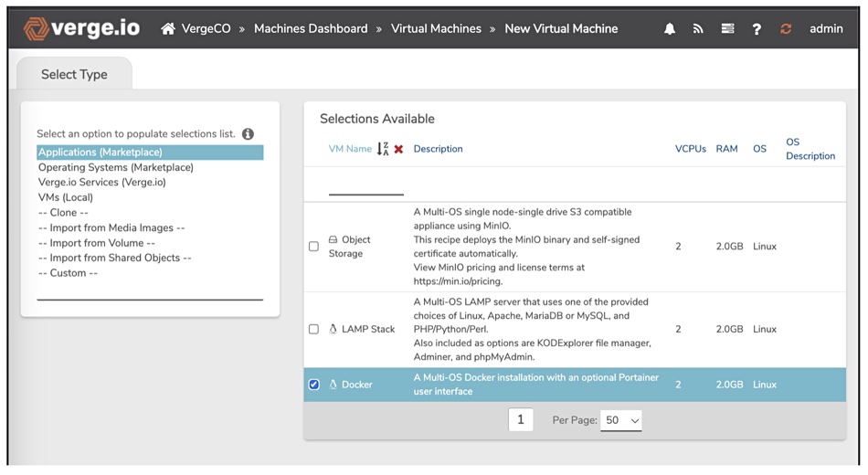Sort by RAM column header
The image size is (868, 475).
click(727, 149)
